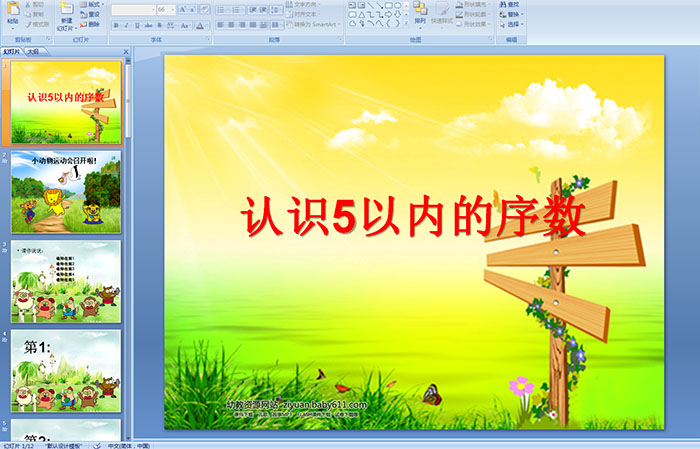The image size is (700, 449).
Task: Select the Right Arrow block shape
Action: 388,14
